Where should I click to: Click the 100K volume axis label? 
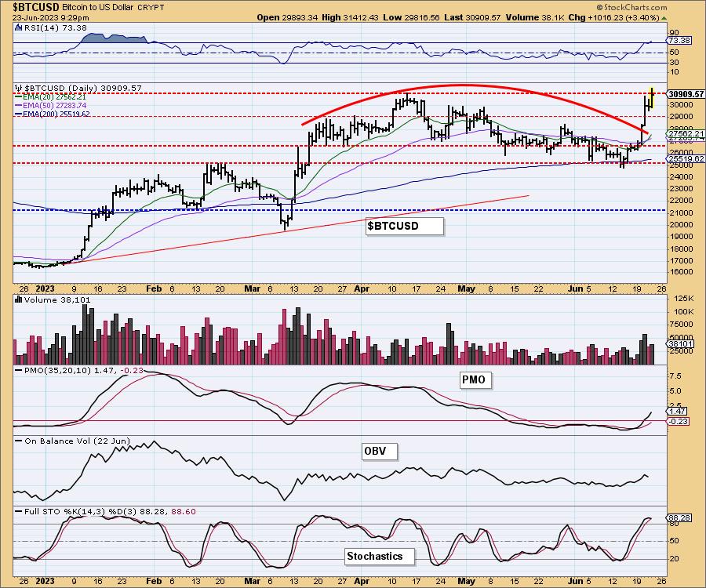coord(684,311)
